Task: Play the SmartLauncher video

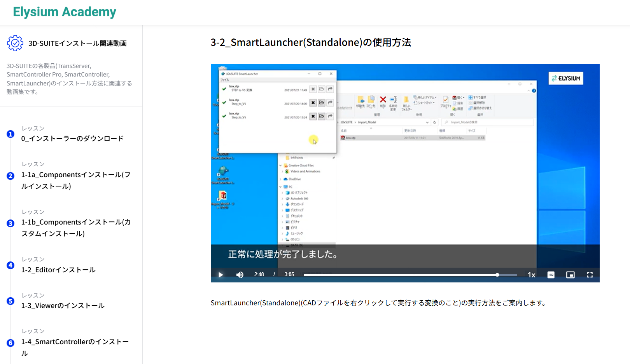Action: 220,275
